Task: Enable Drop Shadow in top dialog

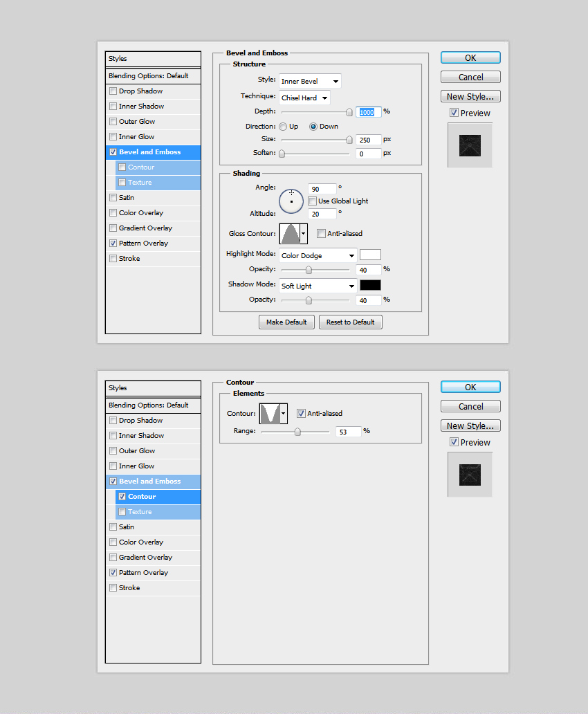Action: point(113,91)
